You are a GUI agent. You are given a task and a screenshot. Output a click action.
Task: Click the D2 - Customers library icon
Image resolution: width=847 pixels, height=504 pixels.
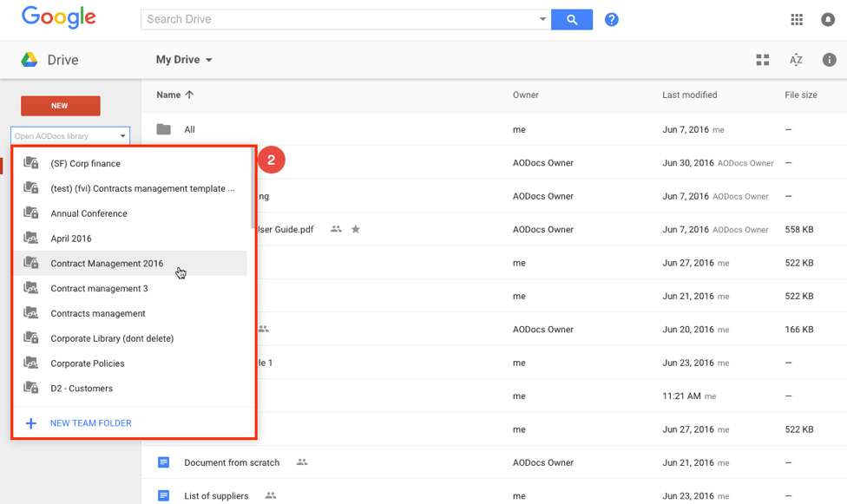tap(30, 388)
